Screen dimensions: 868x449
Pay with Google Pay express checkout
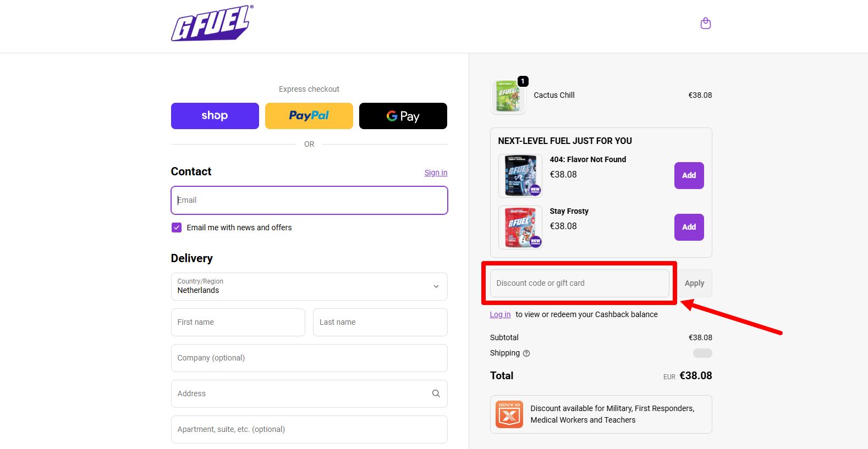(403, 116)
